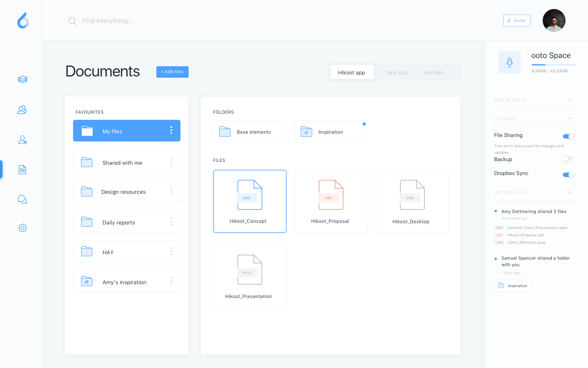Click the FAVOURITES section header
This screenshot has height=368, width=588.
click(89, 112)
